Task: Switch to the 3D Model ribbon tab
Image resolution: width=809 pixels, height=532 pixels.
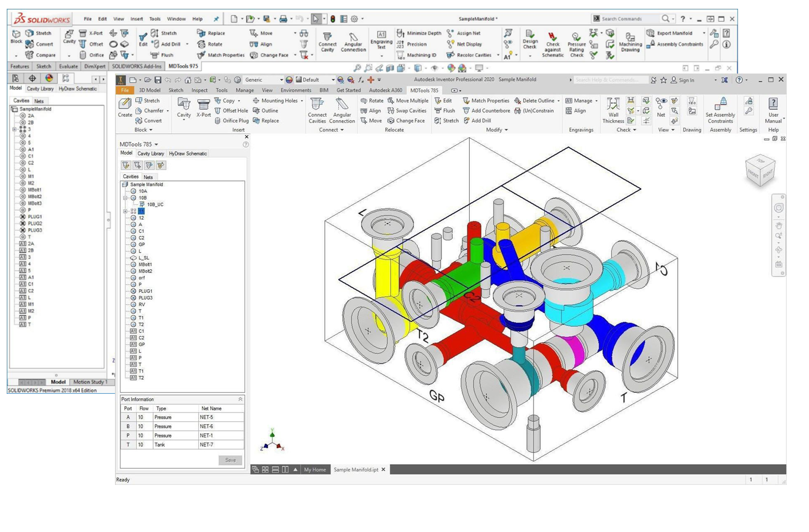Action: [150, 90]
